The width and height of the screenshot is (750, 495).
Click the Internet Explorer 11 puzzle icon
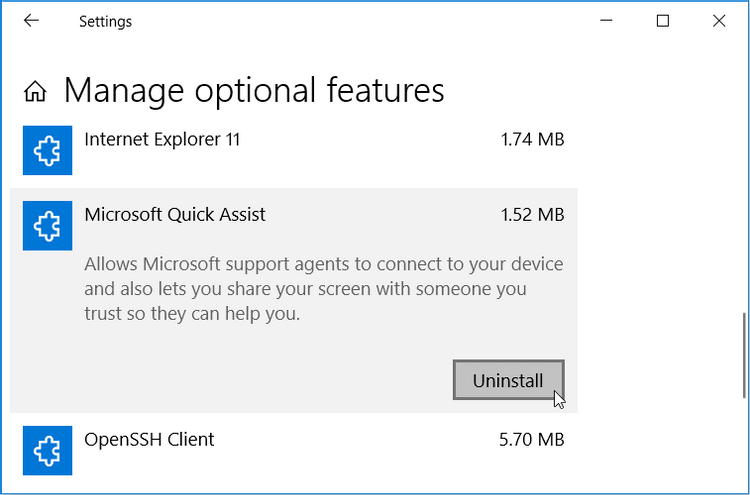point(47,150)
